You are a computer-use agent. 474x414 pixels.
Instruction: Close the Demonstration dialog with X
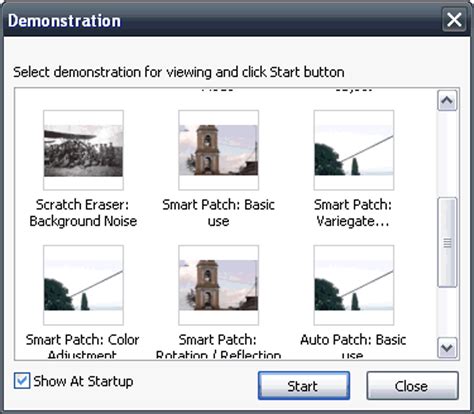[x=454, y=20]
